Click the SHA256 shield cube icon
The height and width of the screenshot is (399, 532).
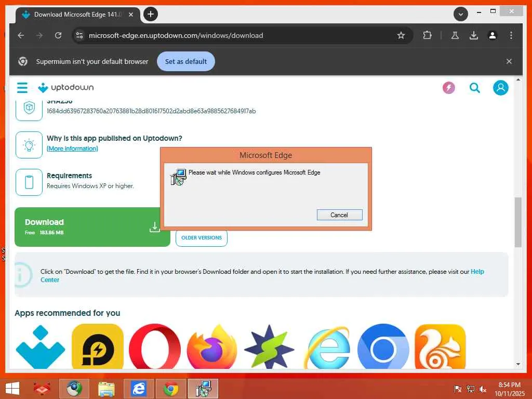[x=29, y=108]
